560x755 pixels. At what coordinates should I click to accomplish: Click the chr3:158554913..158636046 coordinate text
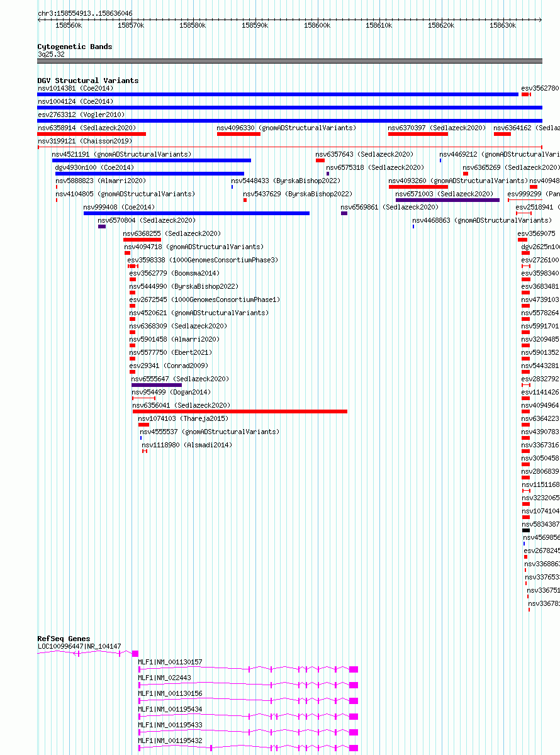pos(85,13)
